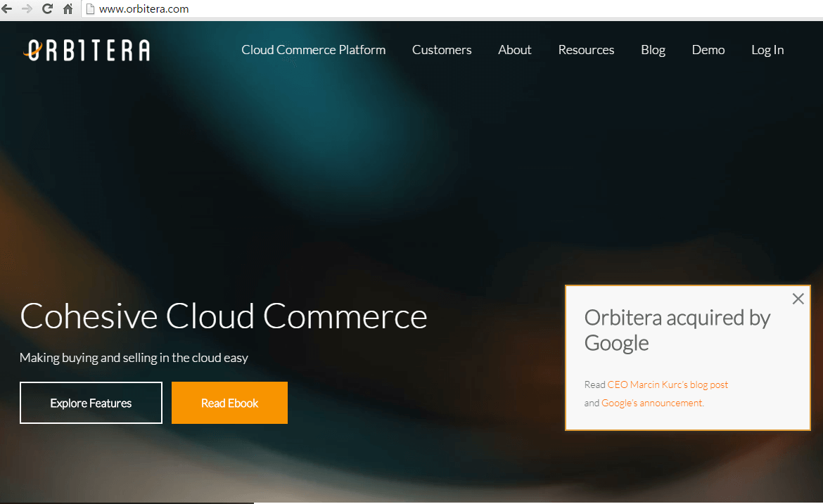Open the About section

click(514, 50)
